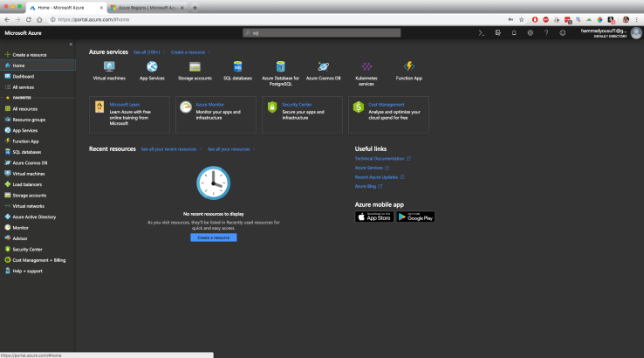Screen dimensions: 644x358
Task: Select Azure Cosmos DB service icon
Action: 323,67
